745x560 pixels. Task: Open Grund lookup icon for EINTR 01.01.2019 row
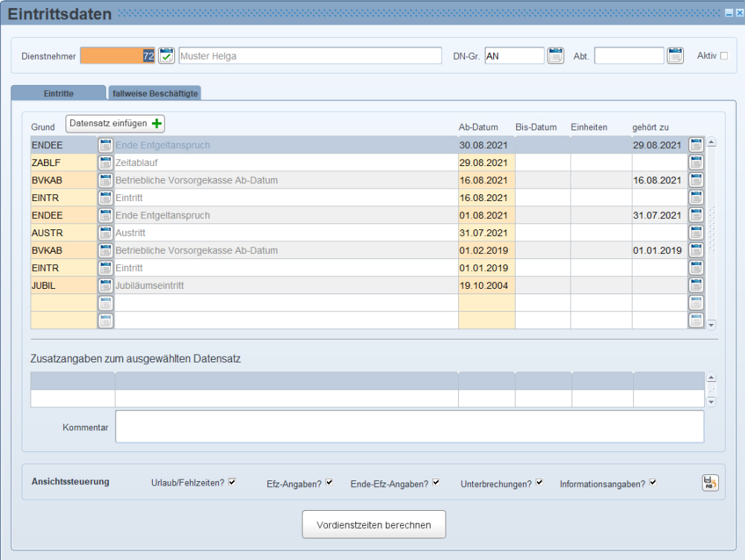pyautogui.click(x=106, y=268)
